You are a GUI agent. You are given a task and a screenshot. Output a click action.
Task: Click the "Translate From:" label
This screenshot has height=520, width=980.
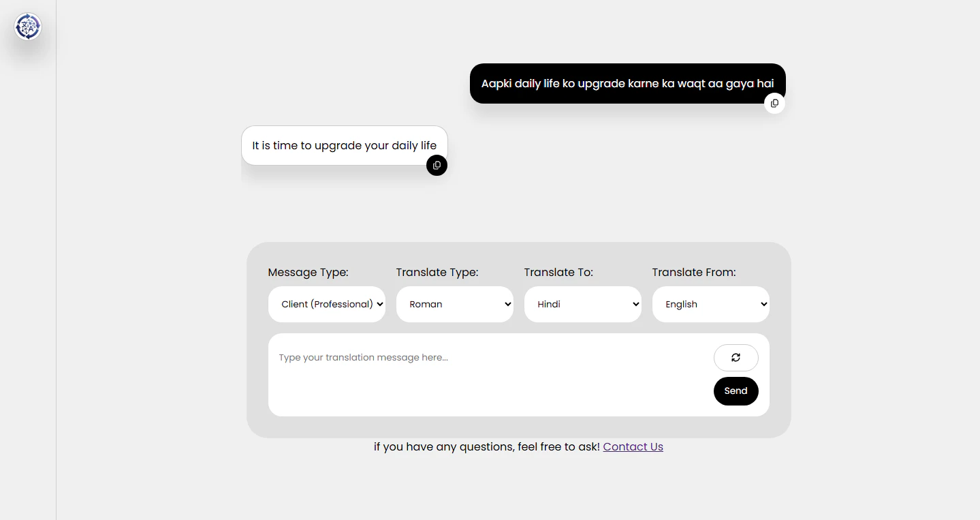(x=694, y=272)
